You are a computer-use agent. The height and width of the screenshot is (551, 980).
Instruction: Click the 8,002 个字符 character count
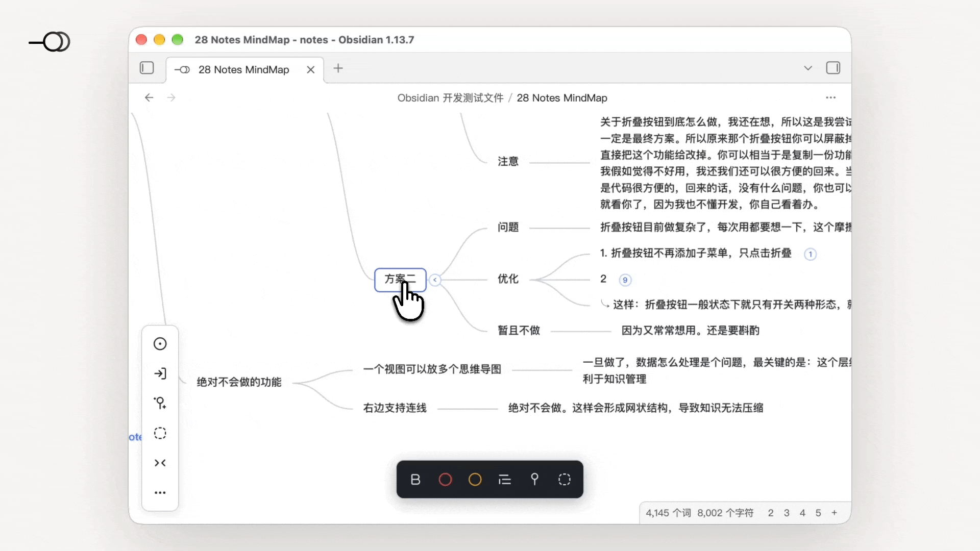point(725,513)
